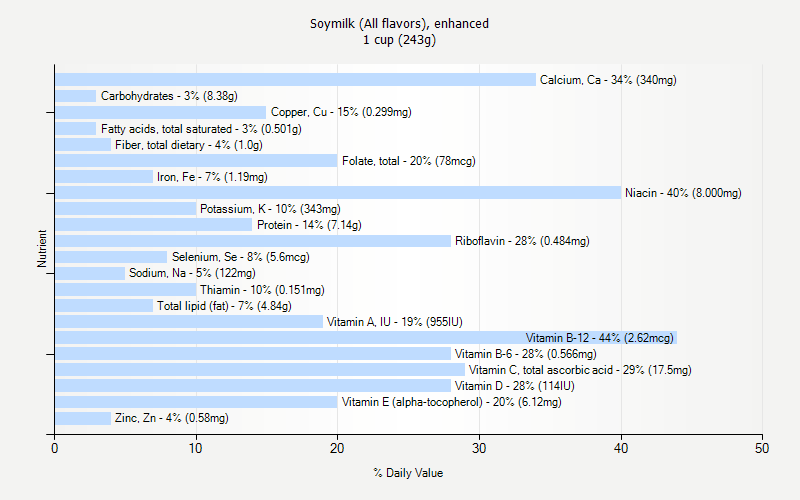The height and width of the screenshot is (500, 800).
Task: Click 'Vitamin A, IU - 19% (955IU)' label
Action: pyautogui.click(x=394, y=322)
